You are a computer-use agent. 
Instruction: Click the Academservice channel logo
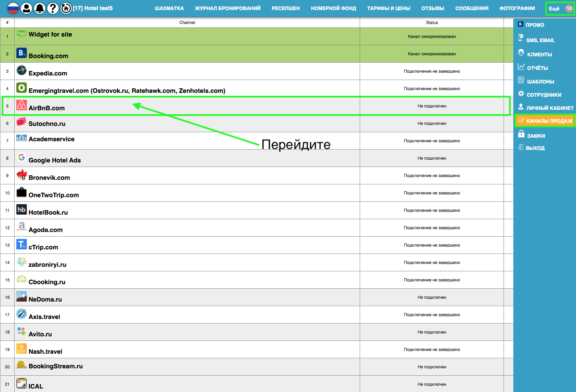click(22, 138)
